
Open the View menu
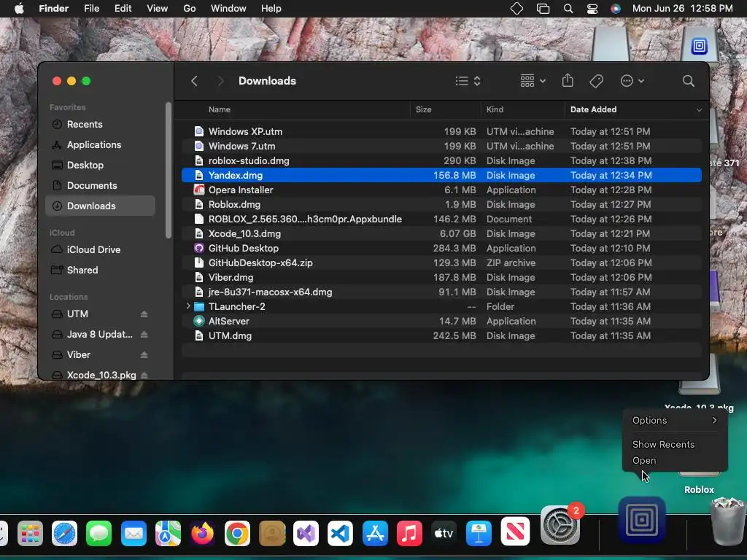click(x=158, y=9)
